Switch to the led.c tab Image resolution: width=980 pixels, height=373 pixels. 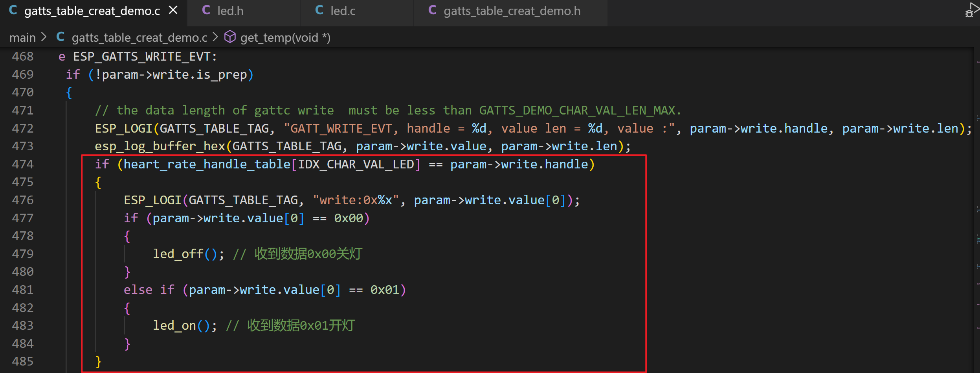coord(357,13)
